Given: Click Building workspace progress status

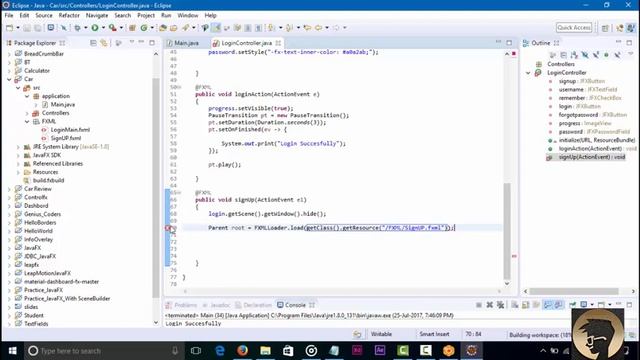Looking at the screenshot, I should pyautogui.click(x=540, y=335).
